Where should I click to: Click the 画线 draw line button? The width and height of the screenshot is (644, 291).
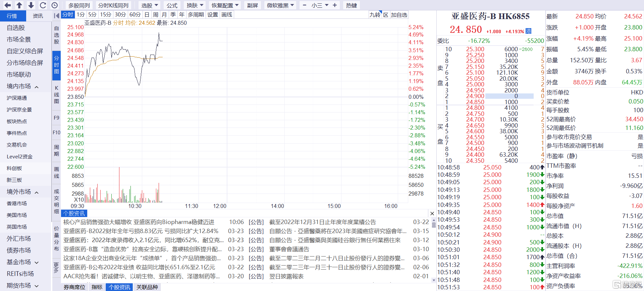click(227, 15)
